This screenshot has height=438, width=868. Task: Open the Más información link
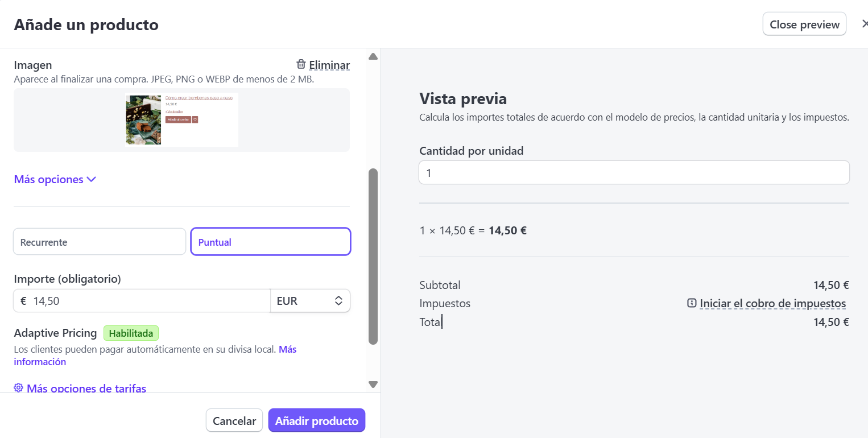coord(155,356)
